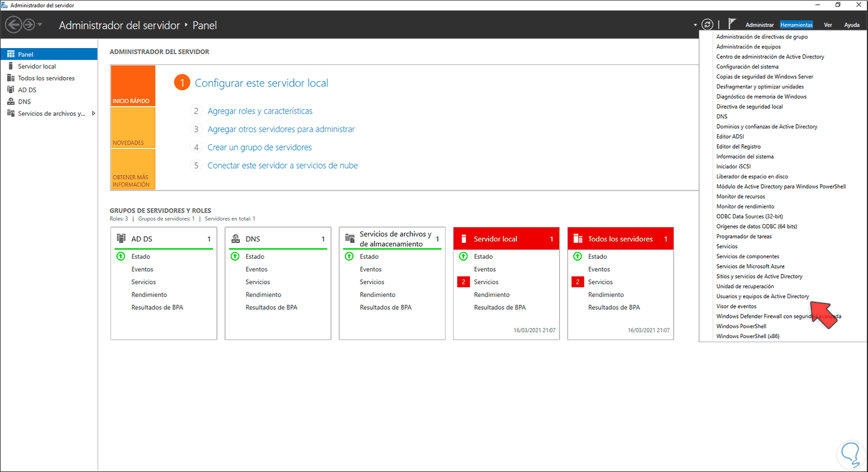
Task: Open the navigation history dropdown arrow
Action: 40,25
